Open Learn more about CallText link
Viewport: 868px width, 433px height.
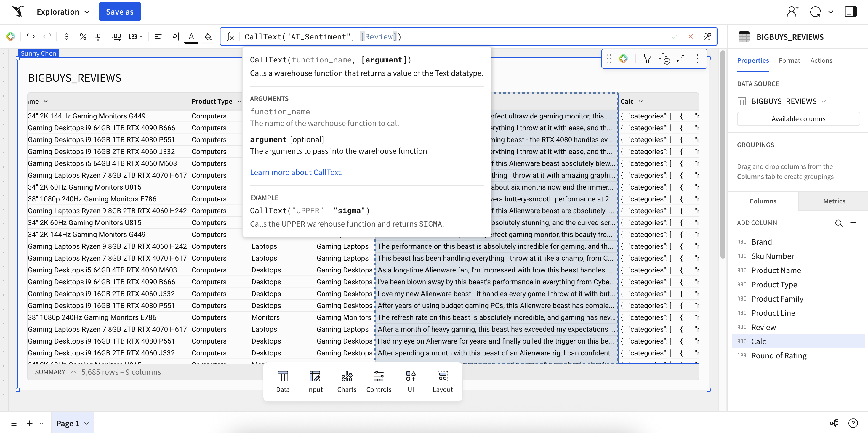point(296,172)
